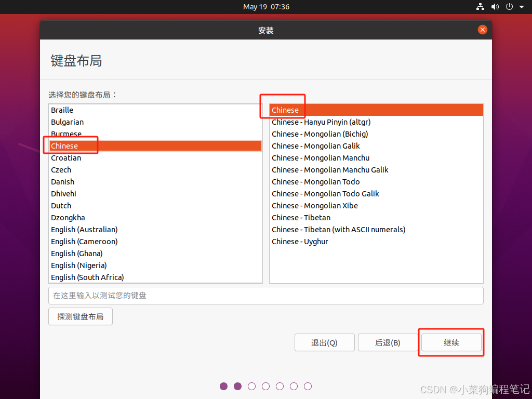The width and height of the screenshot is (532, 399).
Task: Click the 退出(Q) quit button
Action: (324, 342)
